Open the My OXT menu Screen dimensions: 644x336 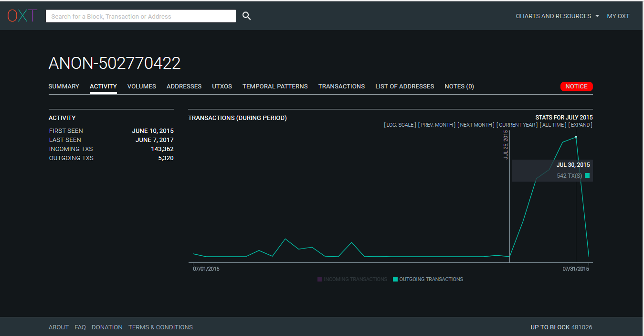[x=618, y=16]
